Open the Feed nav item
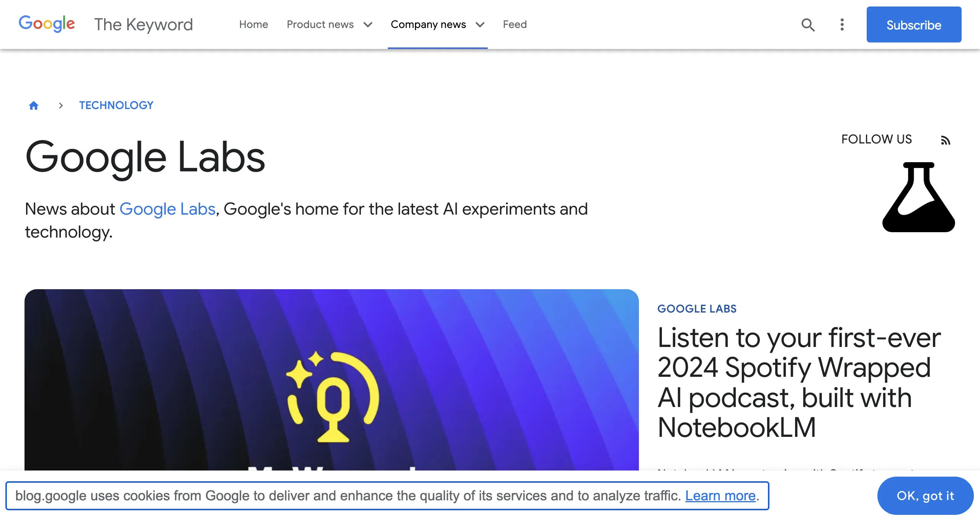The image size is (980, 521). click(514, 24)
